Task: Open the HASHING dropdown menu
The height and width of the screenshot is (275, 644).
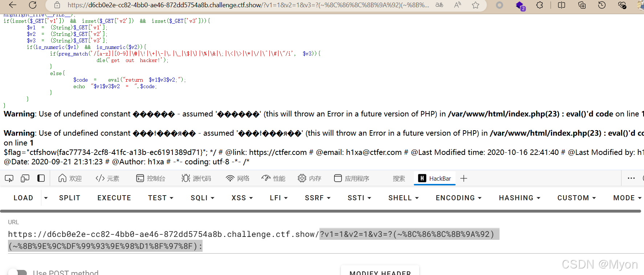Action: tap(520, 198)
